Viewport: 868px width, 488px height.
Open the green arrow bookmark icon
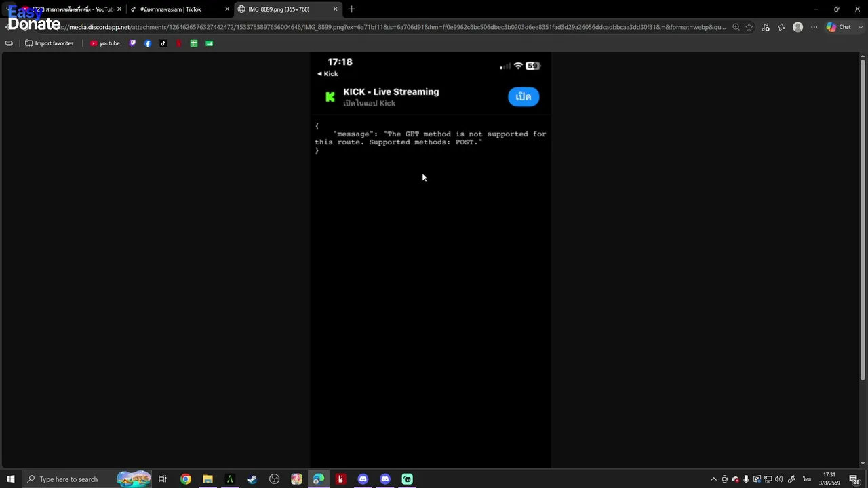coord(210,43)
